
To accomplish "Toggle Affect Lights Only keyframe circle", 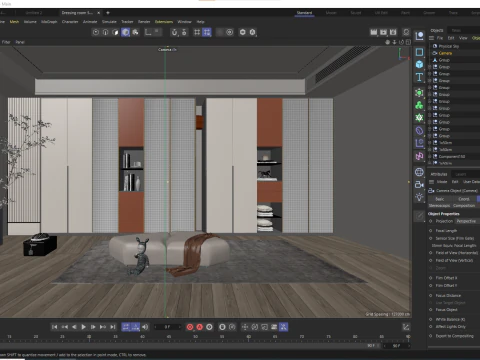I will click(430, 327).
